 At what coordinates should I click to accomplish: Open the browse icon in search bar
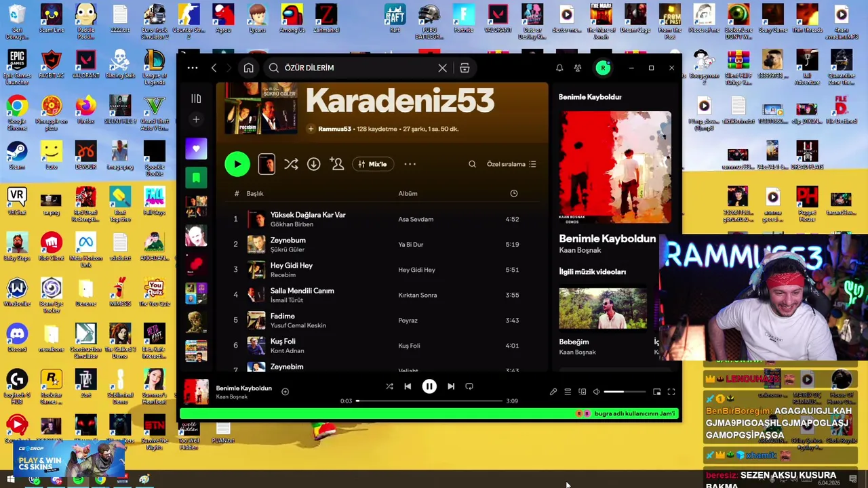point(465,68)
